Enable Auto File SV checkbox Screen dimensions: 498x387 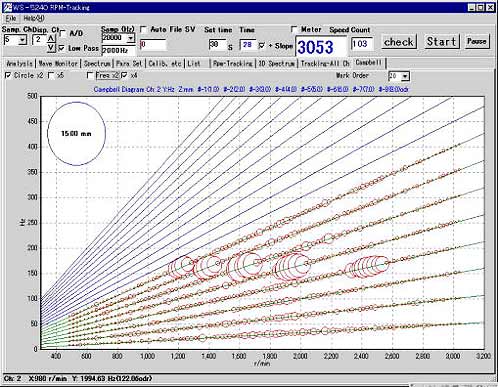coord(143,29)
